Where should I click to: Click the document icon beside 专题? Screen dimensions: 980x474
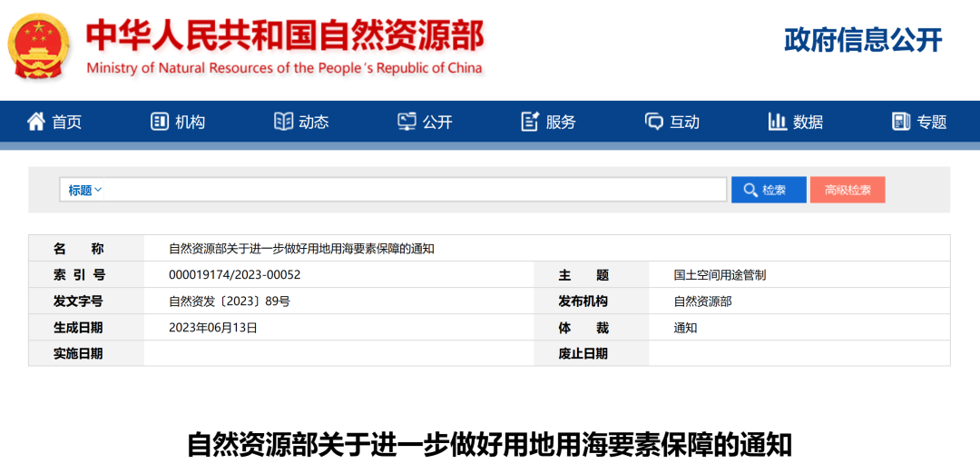pyautogui.click(x=901, y=122)
